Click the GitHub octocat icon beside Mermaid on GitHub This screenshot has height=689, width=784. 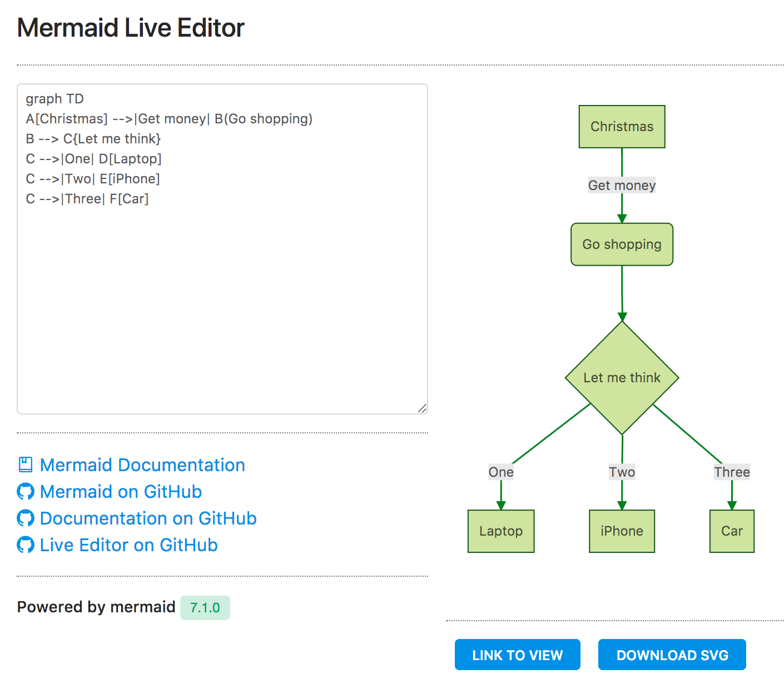click(25, 492)
